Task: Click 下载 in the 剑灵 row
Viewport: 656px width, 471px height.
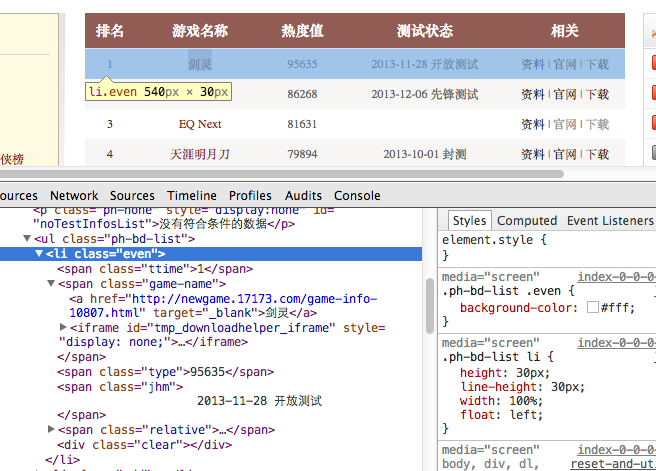Action: (x=597, y=64)
